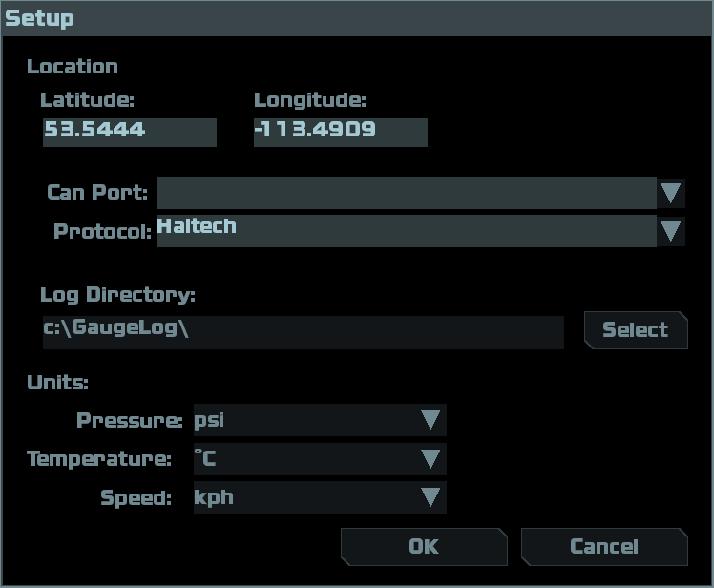The image size is (714, 588).
Task: Click the Location section heading
Action: (73, 67)
